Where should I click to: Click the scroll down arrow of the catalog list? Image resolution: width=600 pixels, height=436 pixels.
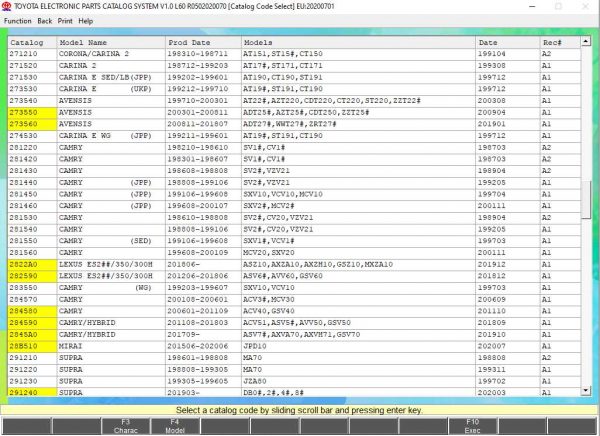[585, 391]
